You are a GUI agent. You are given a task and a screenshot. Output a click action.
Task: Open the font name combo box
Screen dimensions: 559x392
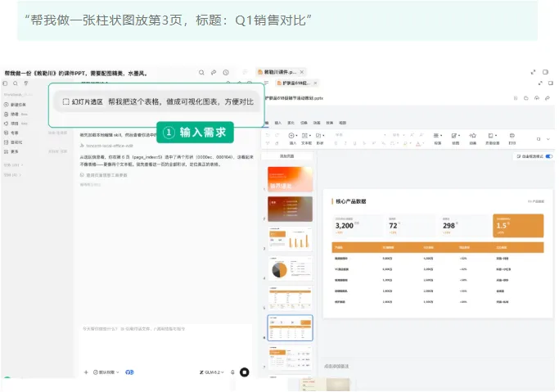click(x=361, y=135)
